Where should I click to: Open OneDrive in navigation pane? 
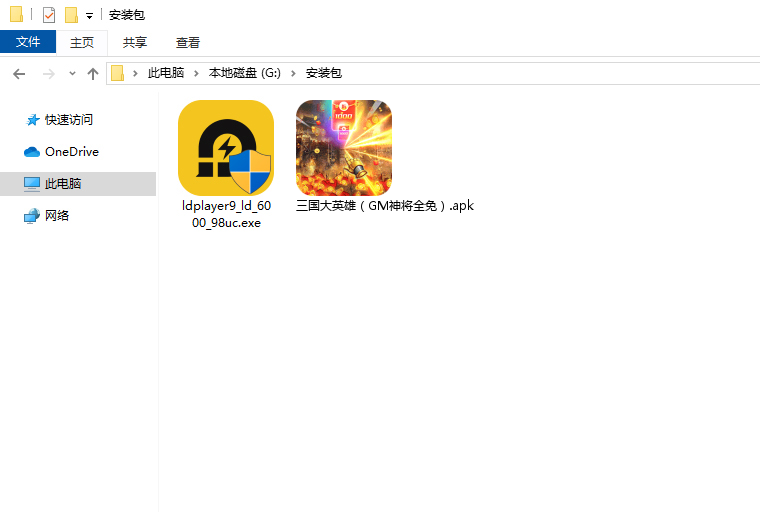click(72, 152)
